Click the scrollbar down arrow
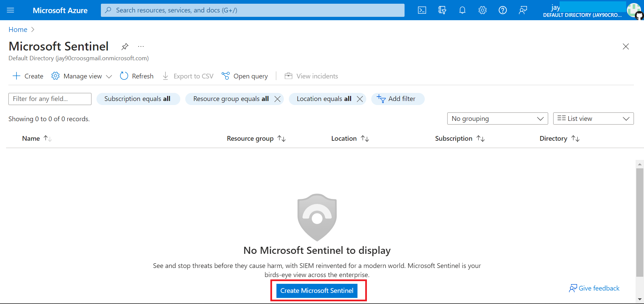644x304 pixels. pos(640,299)
